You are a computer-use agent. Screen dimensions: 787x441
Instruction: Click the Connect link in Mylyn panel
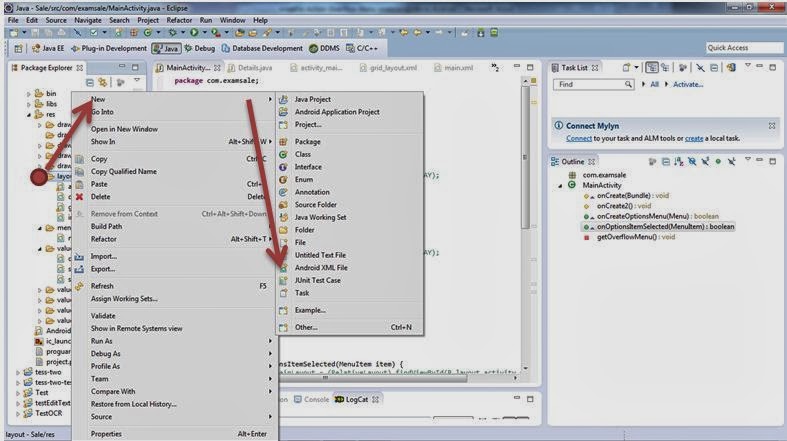579,138
